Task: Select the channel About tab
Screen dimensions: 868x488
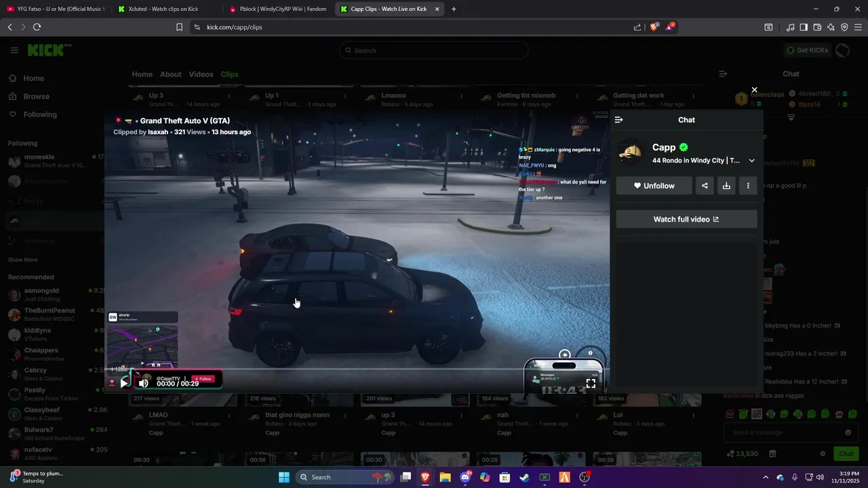Action: click(171, 74)
